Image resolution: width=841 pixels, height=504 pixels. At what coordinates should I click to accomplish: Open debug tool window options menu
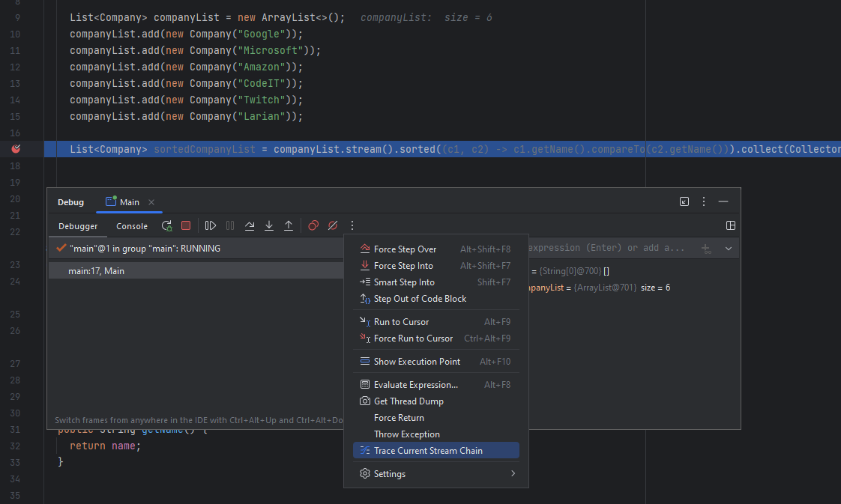pos(704,202)
